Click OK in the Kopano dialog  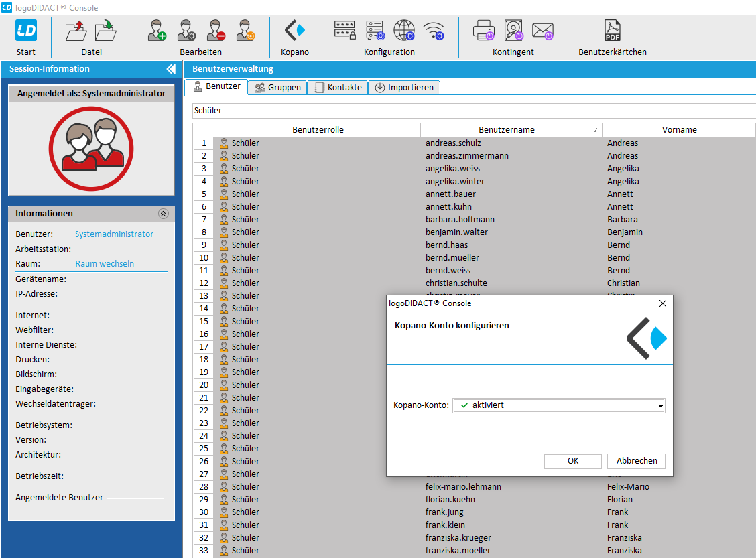[x=572, y=461]
